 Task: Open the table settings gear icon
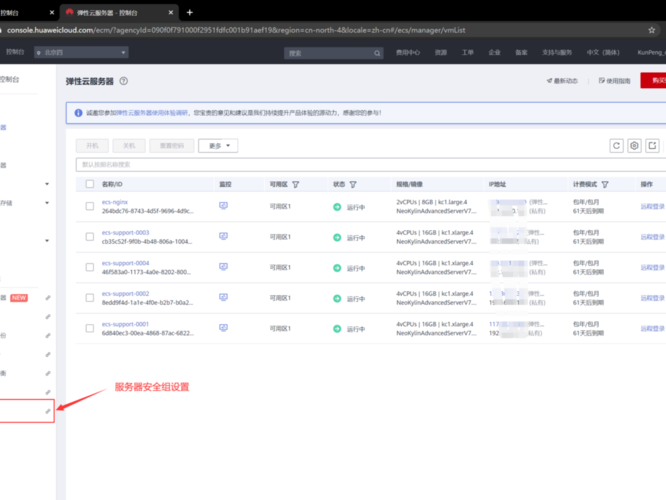tap(634, 146)
